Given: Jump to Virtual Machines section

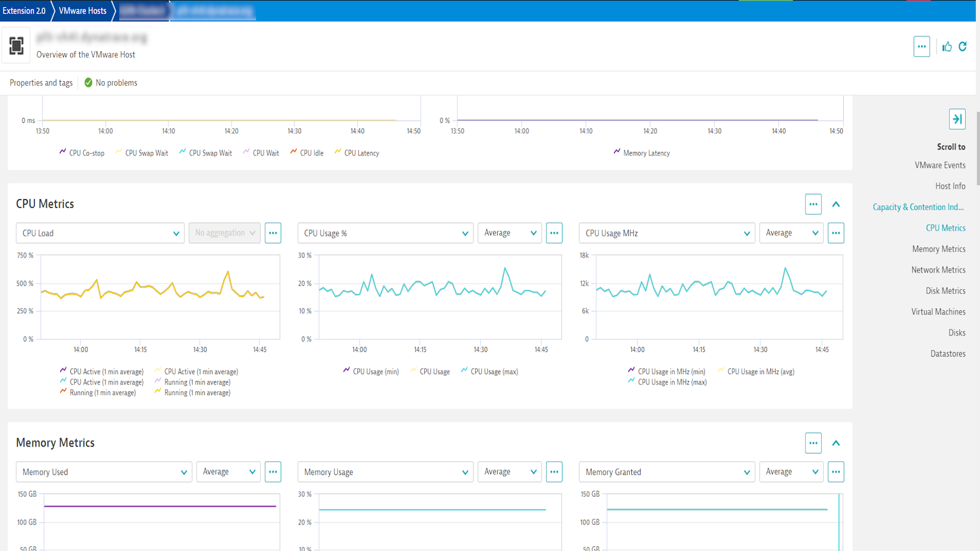Looking at the screenshot, I should point(938,312).
